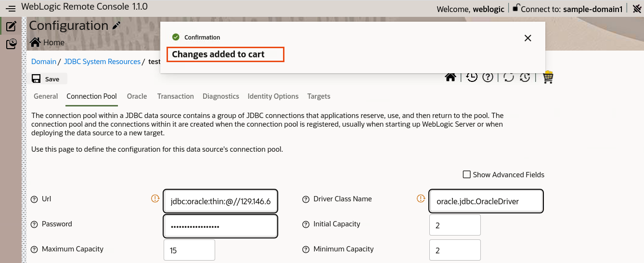This screenshot has height=263, width=644.
Task: Toggle the hamburger navigation menu
Action: pyautogui.click(x=11, y=9)
